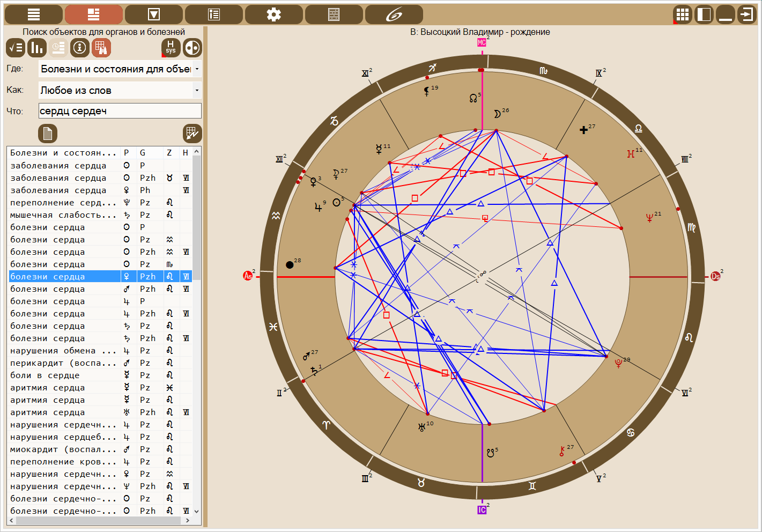Click the Neptune glyph with degree 21
The image size is (762, 532).
[x=649, y=218]
